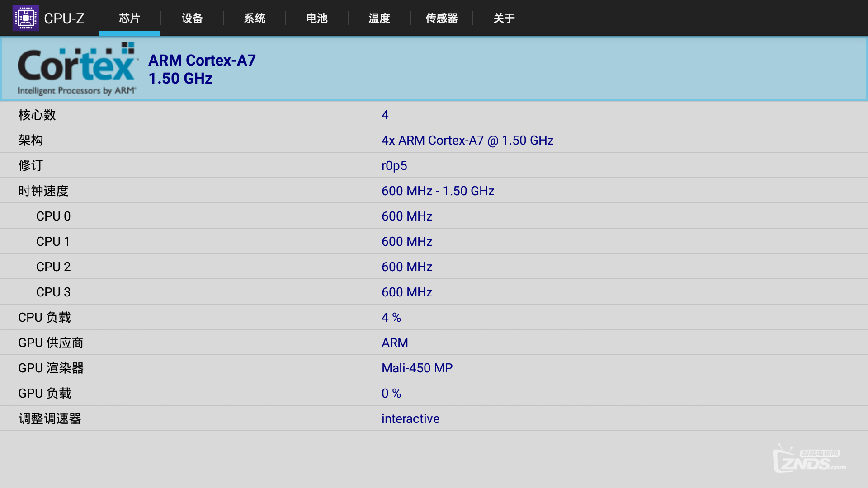
Task: Select the 修订 row label
Action: (31, 165)
